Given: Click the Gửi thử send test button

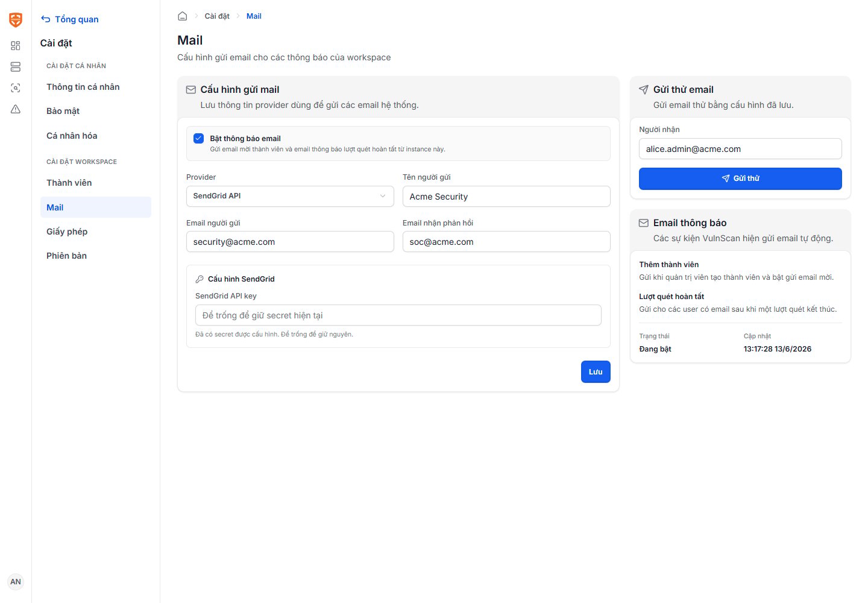Looking at the screenshot, I should [740, 178].
